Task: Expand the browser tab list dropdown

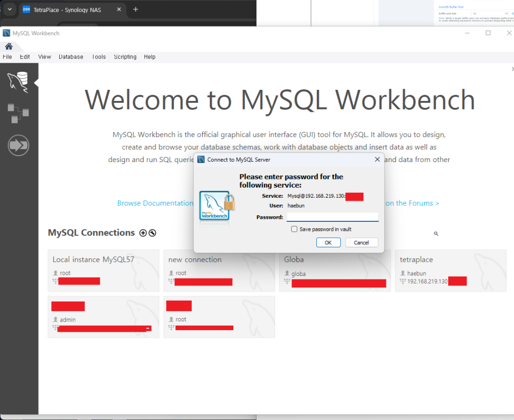Action: pyautogui.click(x=10, y=10)
